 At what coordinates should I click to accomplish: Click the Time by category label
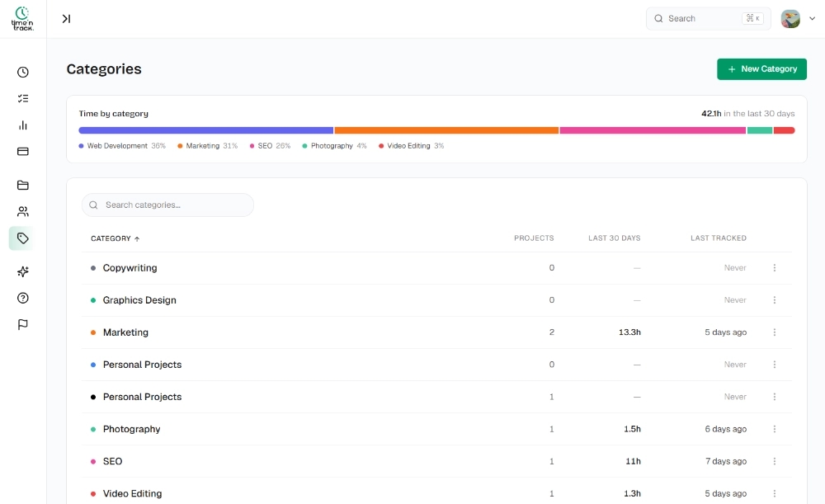(x=114, y=114)
